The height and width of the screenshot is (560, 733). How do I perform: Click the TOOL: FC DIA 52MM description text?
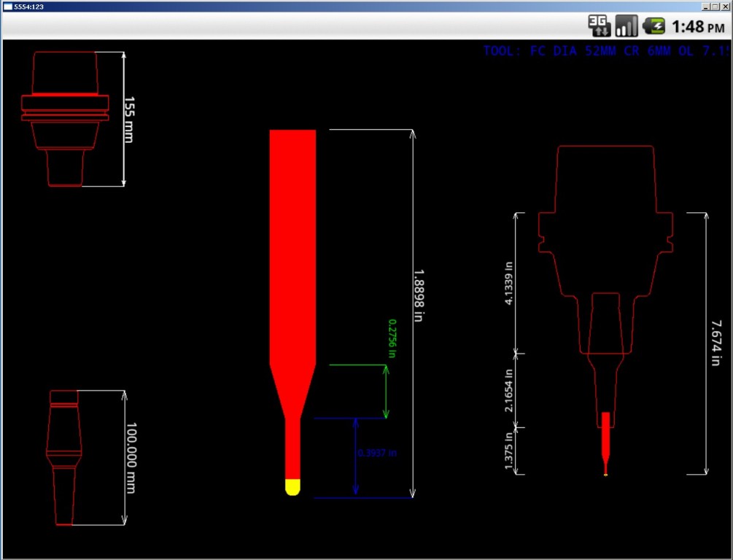606,51
